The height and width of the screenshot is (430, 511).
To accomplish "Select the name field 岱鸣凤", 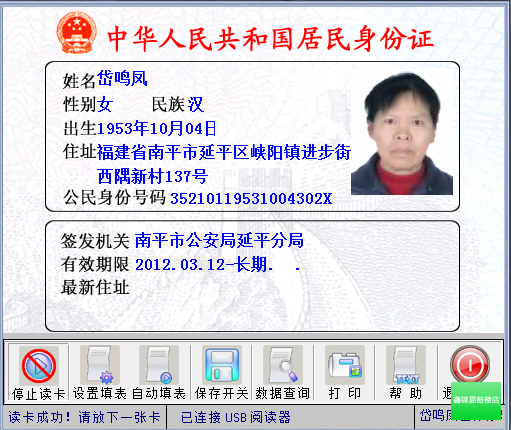I will (122, 79).
